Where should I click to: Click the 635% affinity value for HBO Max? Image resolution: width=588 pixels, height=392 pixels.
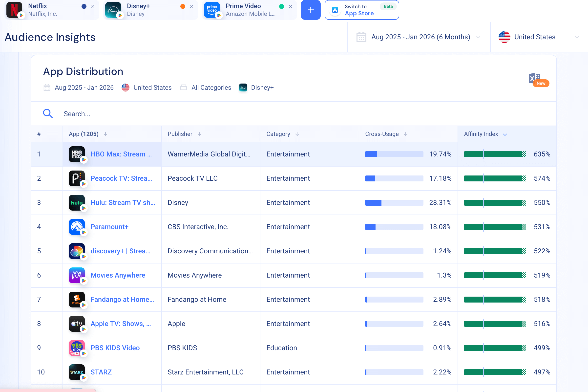(542, 154)
